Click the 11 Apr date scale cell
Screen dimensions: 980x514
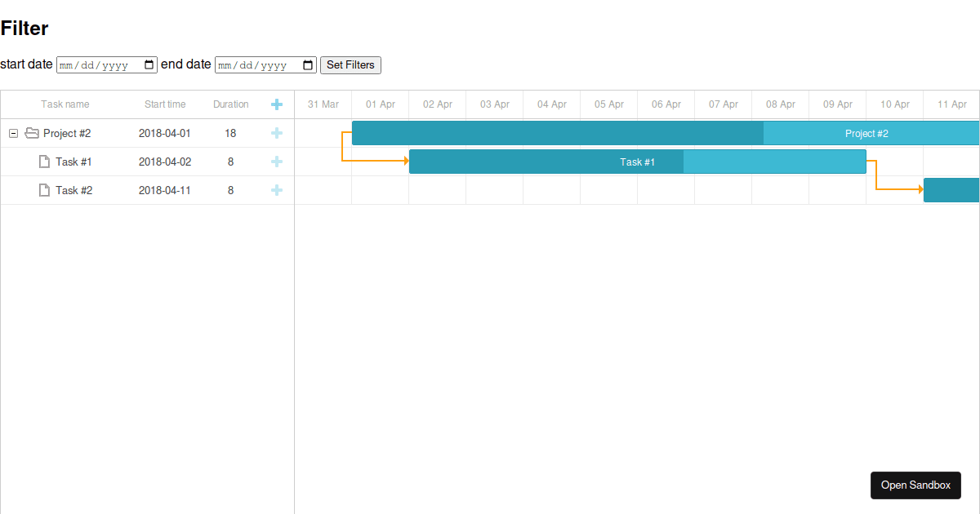point(951,104)
